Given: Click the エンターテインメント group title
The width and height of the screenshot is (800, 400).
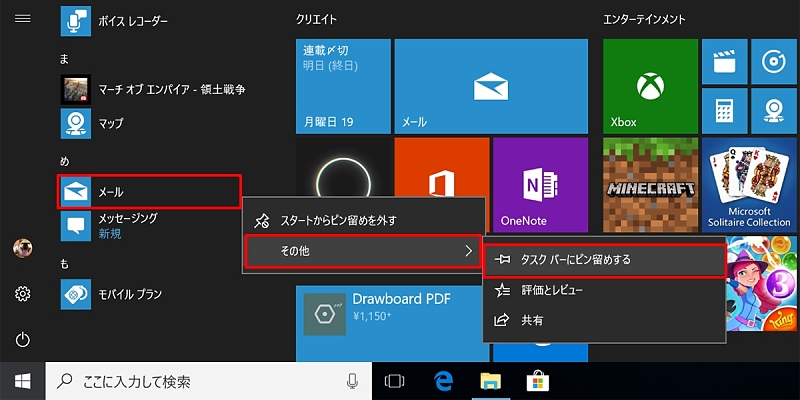Looking at the screenshot, I should (644, 20).
